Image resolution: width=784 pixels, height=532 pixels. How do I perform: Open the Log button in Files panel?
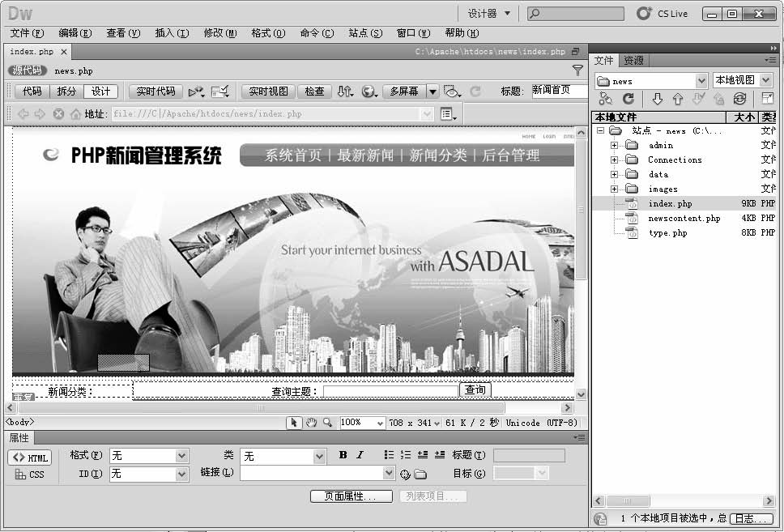pos(752,518)
